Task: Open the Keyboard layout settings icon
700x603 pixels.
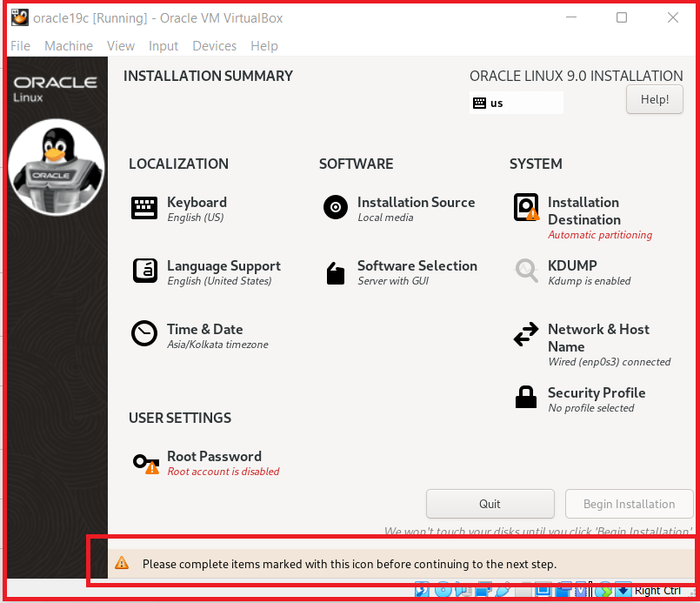Action: (x=143, y=208)
